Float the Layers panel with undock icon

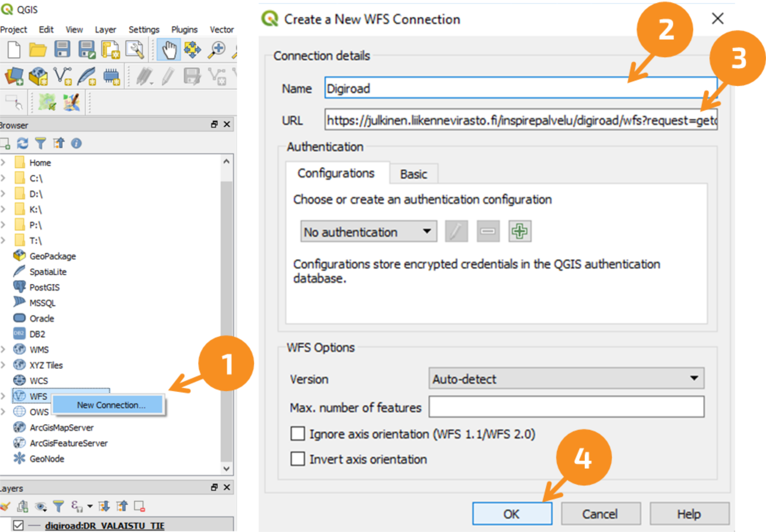click(214, 487)
